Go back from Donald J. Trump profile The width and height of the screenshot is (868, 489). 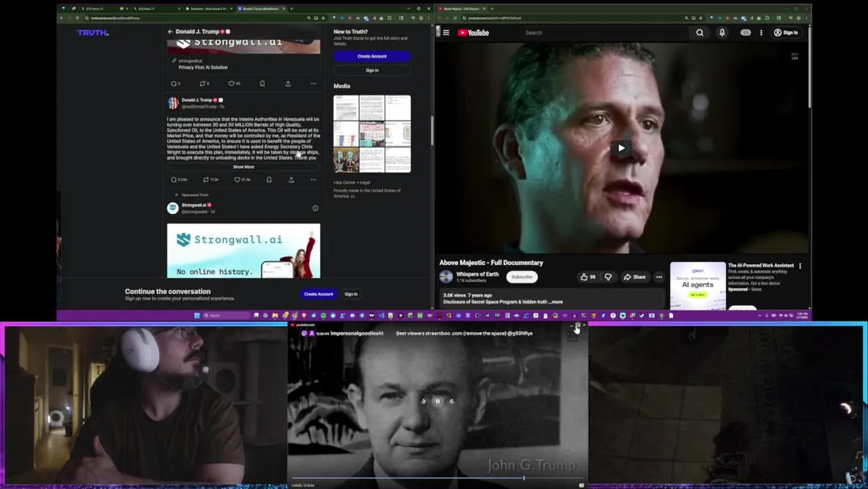[x=170, y=31]
